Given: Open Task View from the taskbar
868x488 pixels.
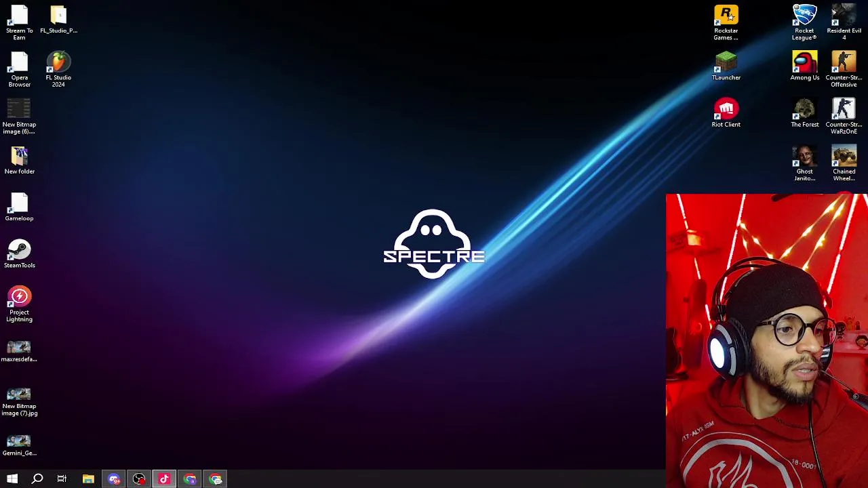Looking at the screenshot, I should (62, 479).
